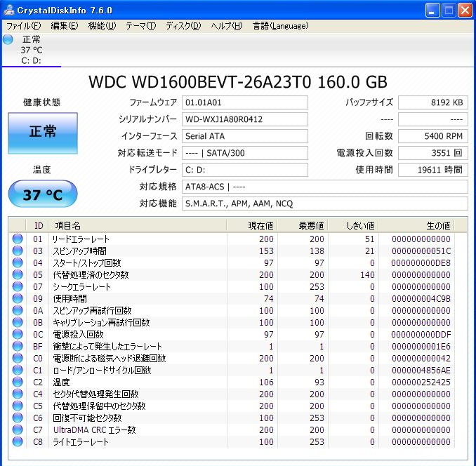Click status orb for 0C 電源投入回数

point(18,334)
